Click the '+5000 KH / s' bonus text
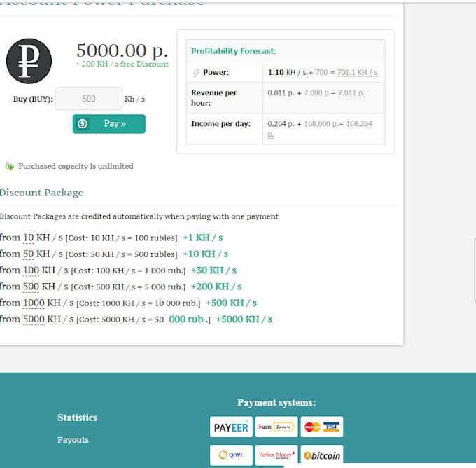The width and height of the screenshot is (476, 468). (x=244, y=319)
